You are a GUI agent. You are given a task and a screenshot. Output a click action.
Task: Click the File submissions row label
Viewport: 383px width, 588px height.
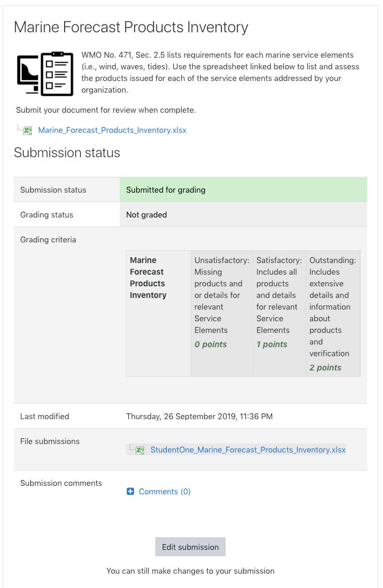[50, 441]
